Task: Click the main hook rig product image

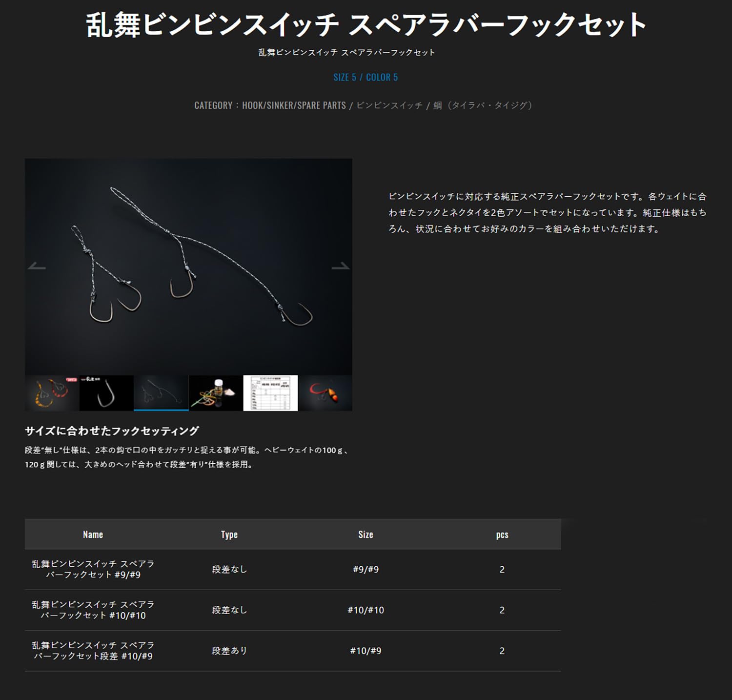Action: point(188,267)
